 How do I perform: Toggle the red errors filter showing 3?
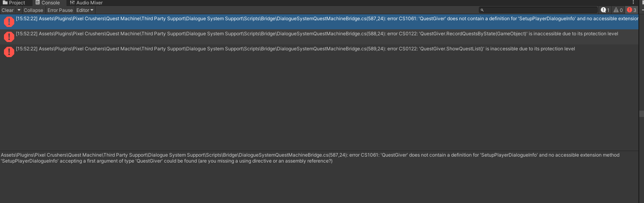tap(632, 10)
